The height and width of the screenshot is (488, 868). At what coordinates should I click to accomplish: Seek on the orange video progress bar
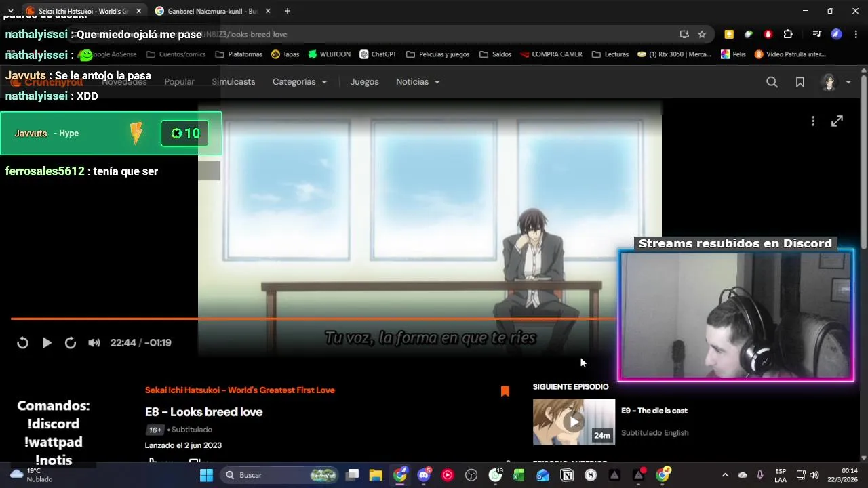313,319
